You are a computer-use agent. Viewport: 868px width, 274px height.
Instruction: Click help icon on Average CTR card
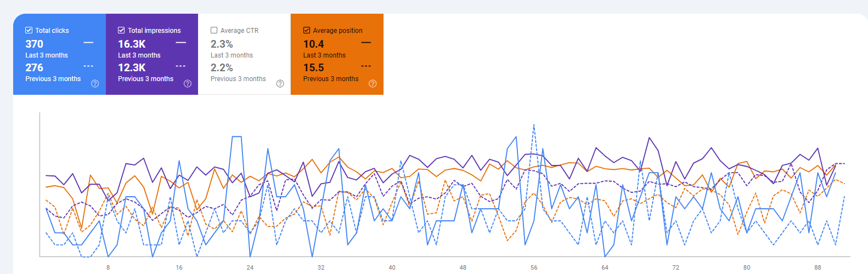tap(280, 84)
